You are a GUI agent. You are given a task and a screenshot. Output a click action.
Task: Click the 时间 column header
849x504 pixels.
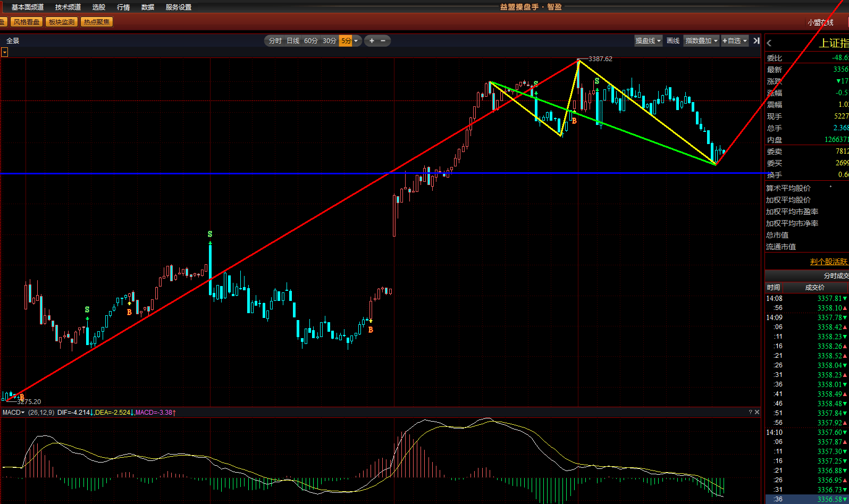point(774,287)
